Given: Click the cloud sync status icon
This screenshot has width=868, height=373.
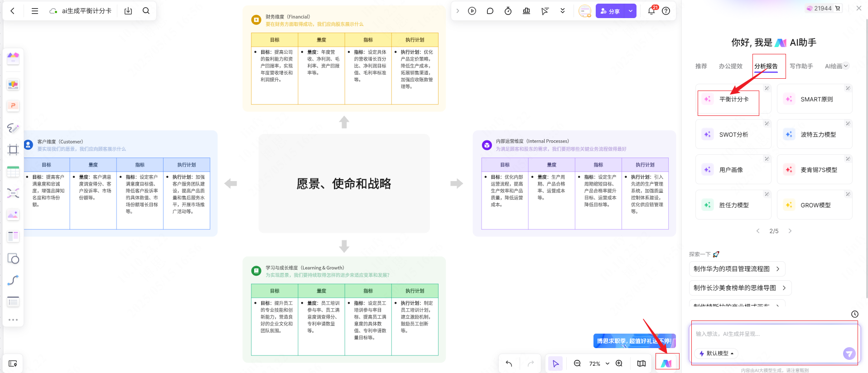Looking at the screenshot, I should 53,11.
